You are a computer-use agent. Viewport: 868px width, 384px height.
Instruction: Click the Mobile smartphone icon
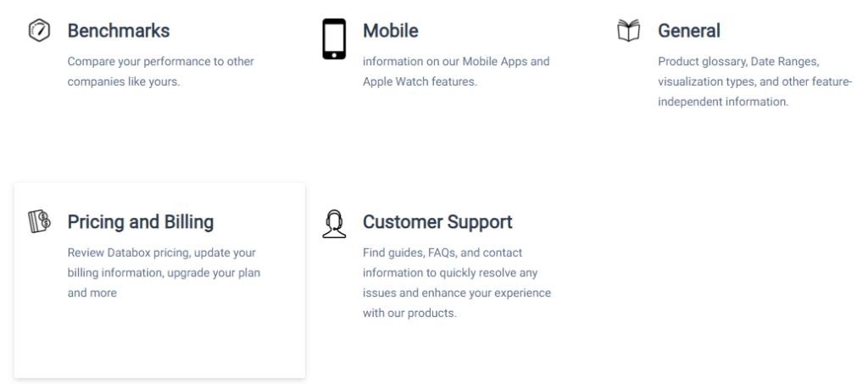[334, 39]
